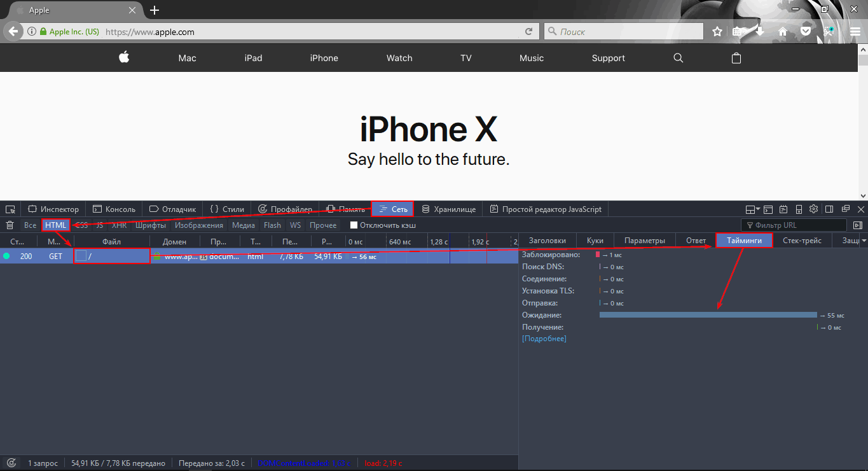
Task: Switch to Отладчик devtools tab
Action: (172, 209)
